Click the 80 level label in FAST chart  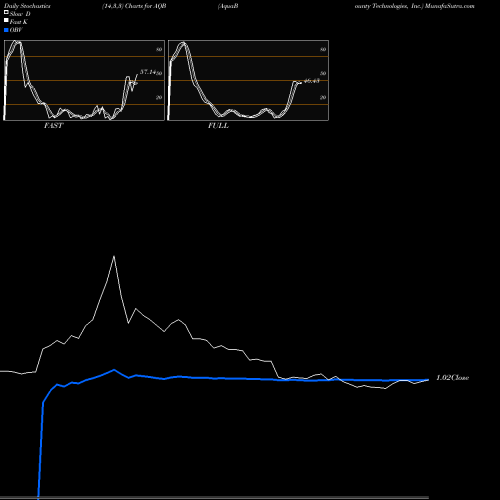click(159, 49)
